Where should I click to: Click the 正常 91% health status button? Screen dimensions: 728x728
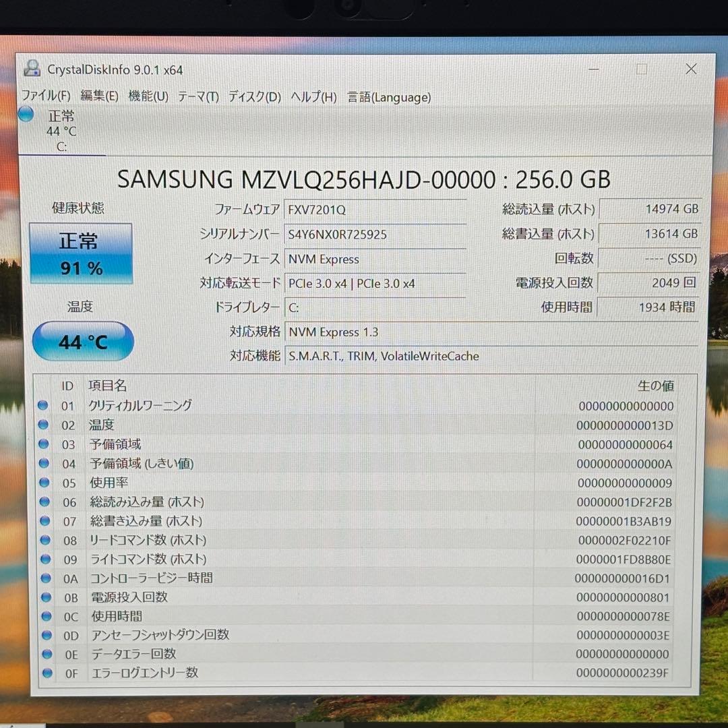(81, 253)
